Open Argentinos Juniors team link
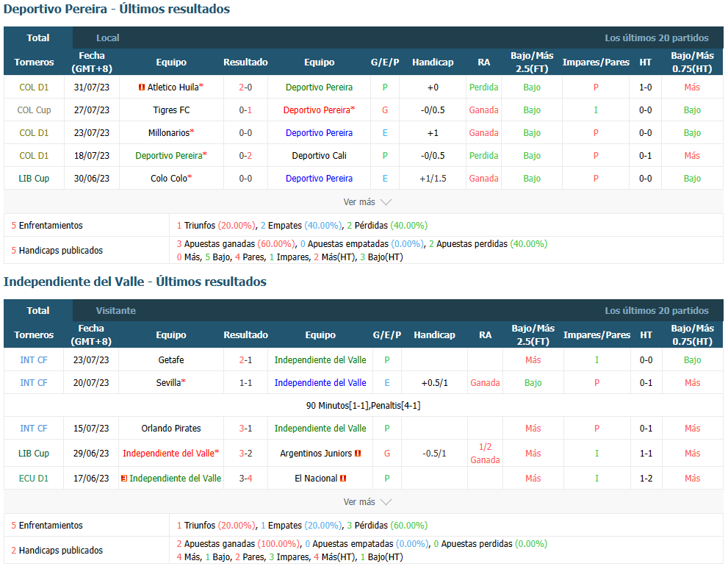The height and width of the screenshot is (569, 728). pos(316,454)
